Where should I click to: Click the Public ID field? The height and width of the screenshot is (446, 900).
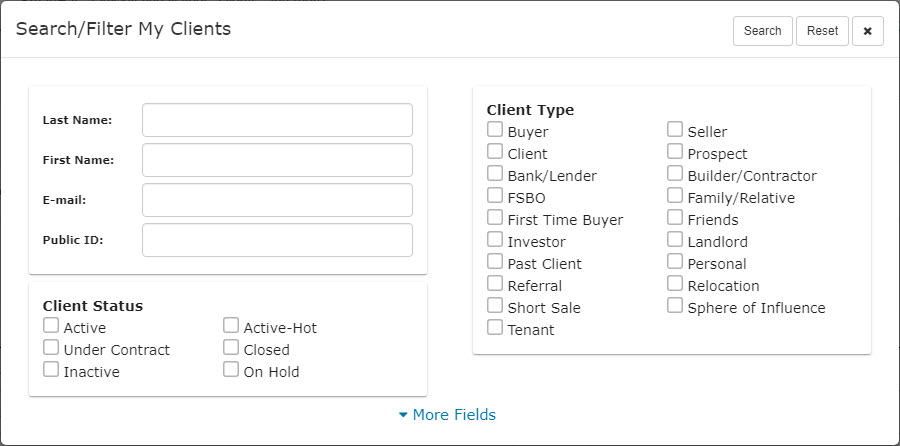277,240
